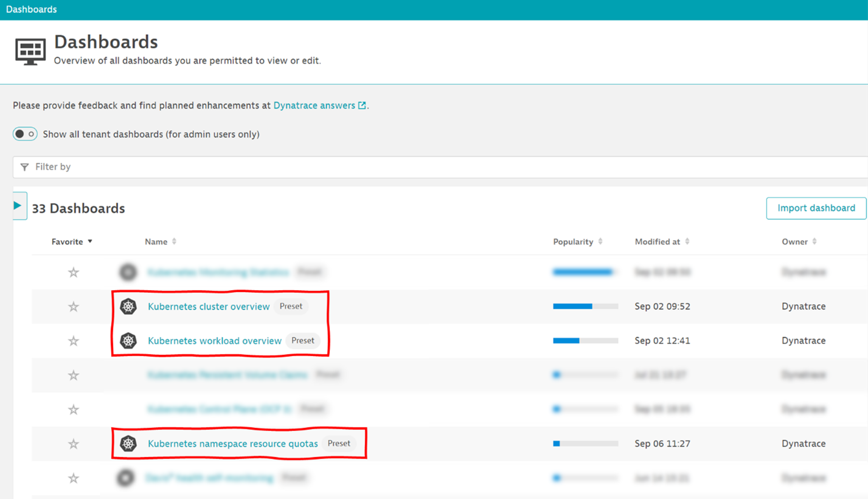Click the Import dashboard button
The height and width of the screenshot is (499, 868).
(816, 208)
